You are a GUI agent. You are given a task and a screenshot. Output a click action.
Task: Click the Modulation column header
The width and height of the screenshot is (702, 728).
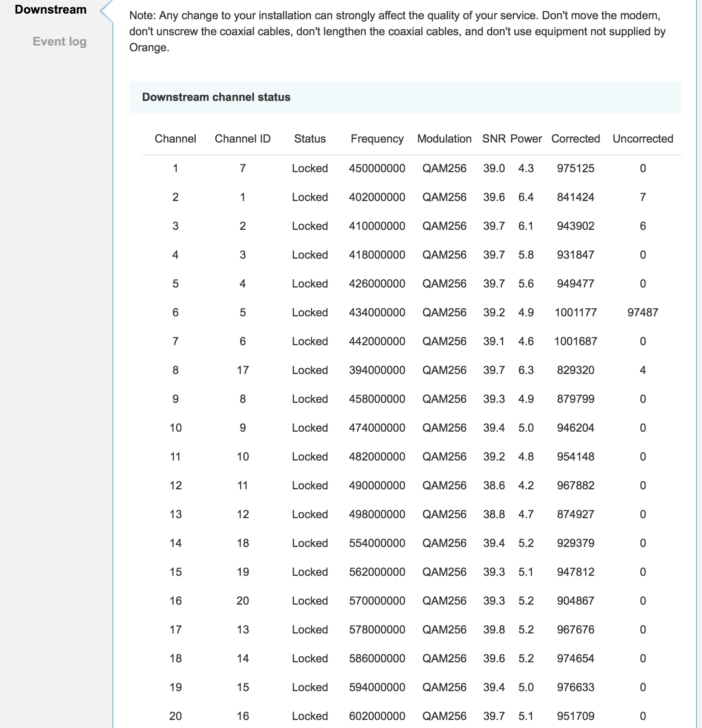click(x=444, y=139)
